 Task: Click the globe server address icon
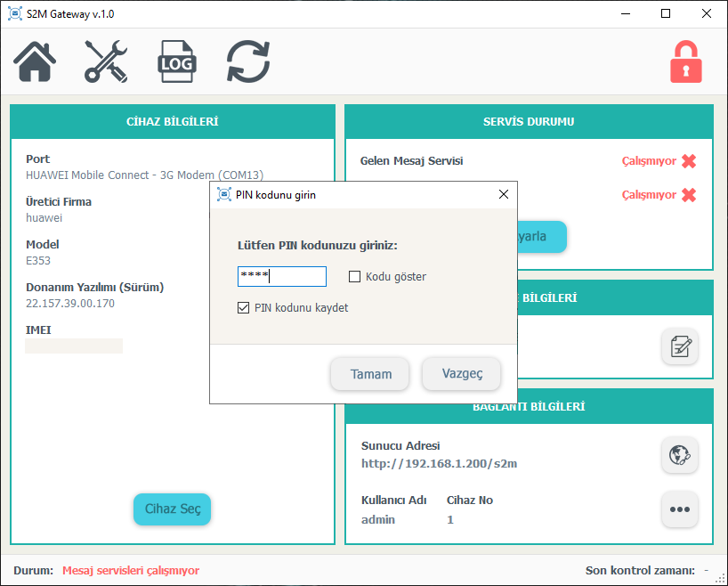[679, 455]
